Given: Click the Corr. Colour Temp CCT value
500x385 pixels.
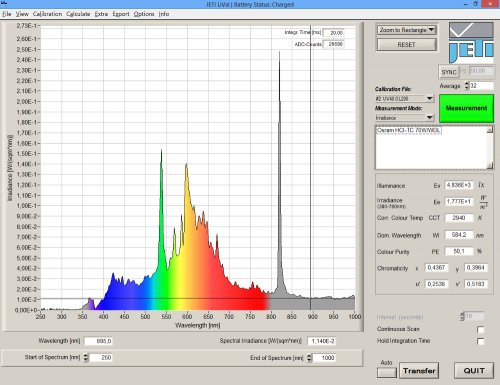Looking at the screenshot, I should (459, 218).
